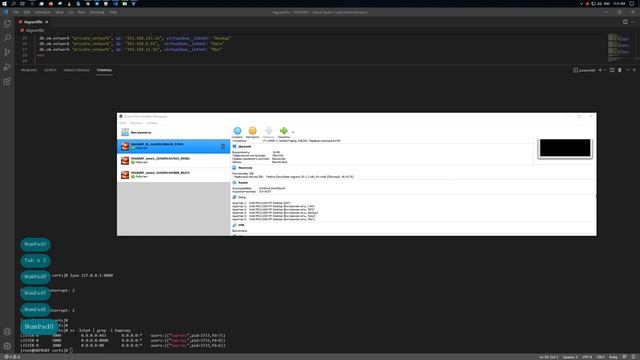Click the powershell terminal label
The image size is (640, 360).
[584, 70]
